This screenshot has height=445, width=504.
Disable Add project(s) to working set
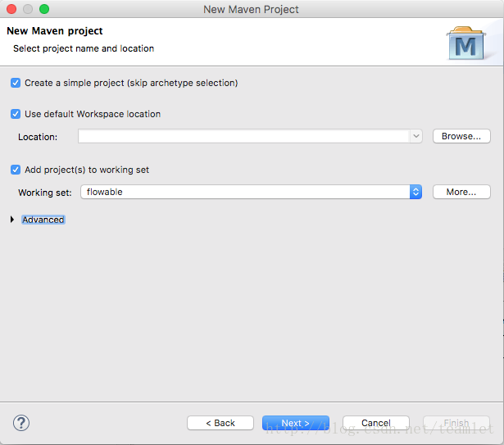[x=16, y=170]
